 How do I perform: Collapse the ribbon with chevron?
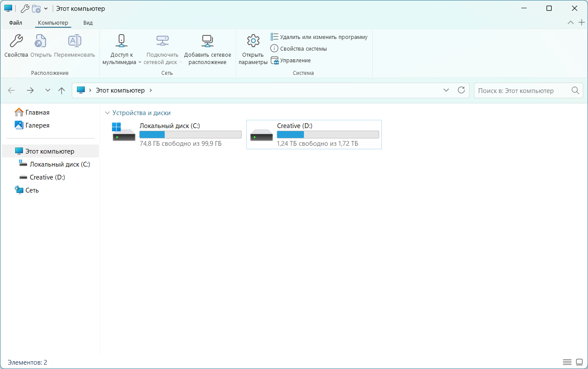[x=571, y=22]
